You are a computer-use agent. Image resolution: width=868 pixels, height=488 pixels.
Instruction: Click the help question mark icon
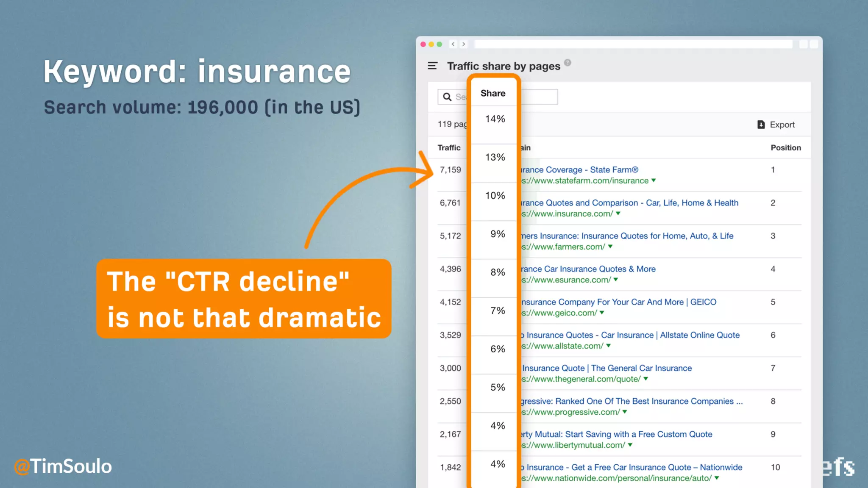click(568, 63)
